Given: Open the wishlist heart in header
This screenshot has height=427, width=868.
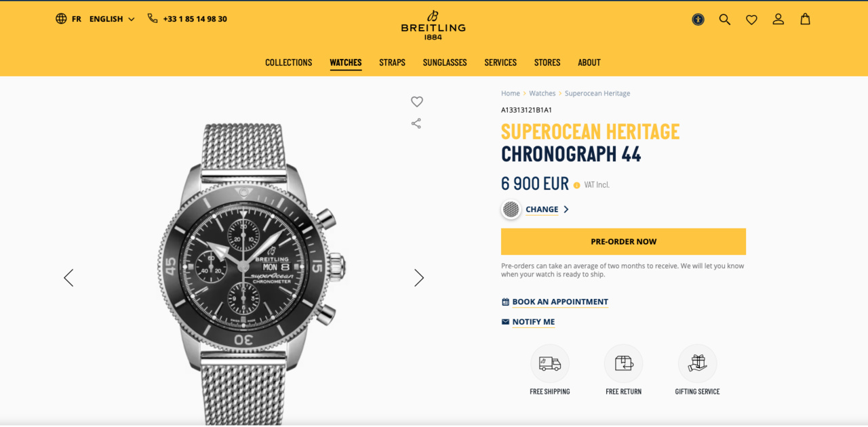Looking at the screenshot, I should (751, 20).
